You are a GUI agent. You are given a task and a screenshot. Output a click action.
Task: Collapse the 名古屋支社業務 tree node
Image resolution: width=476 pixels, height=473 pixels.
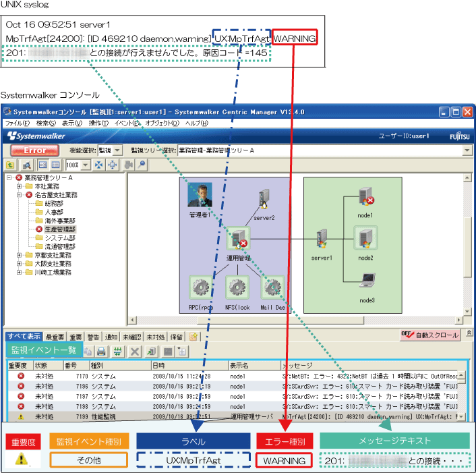click(x=19, y=195)
